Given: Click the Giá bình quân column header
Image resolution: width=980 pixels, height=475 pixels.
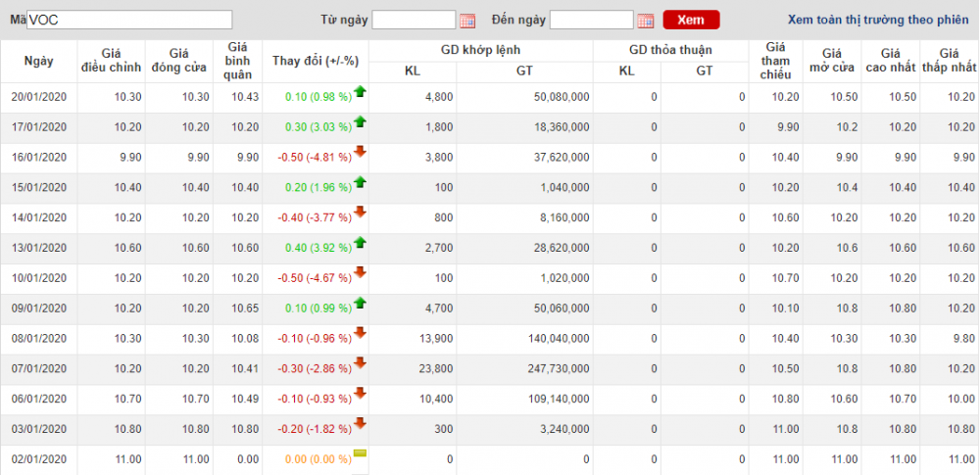Looking at the screenshot, I should (x=238, y=62).
